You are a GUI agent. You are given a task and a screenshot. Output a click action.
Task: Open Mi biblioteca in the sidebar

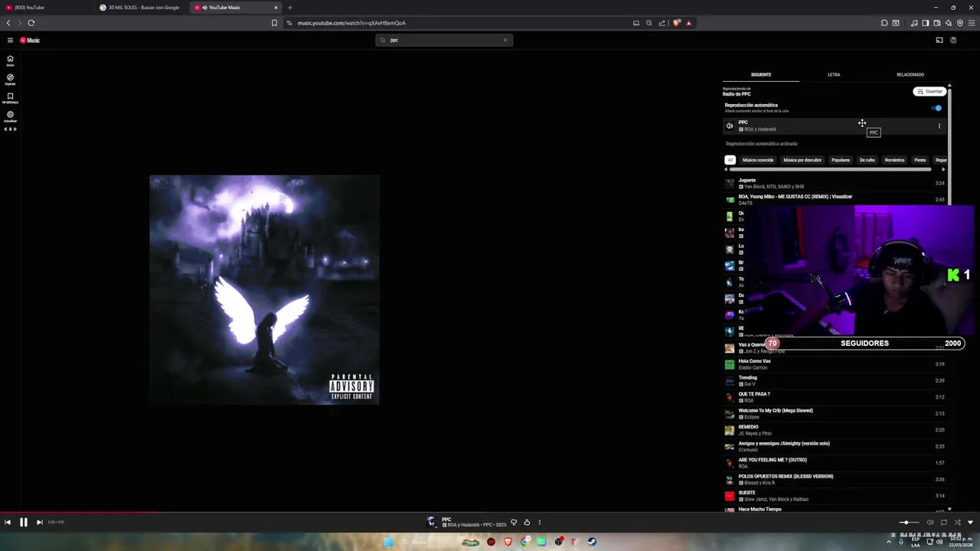[10, 98]
